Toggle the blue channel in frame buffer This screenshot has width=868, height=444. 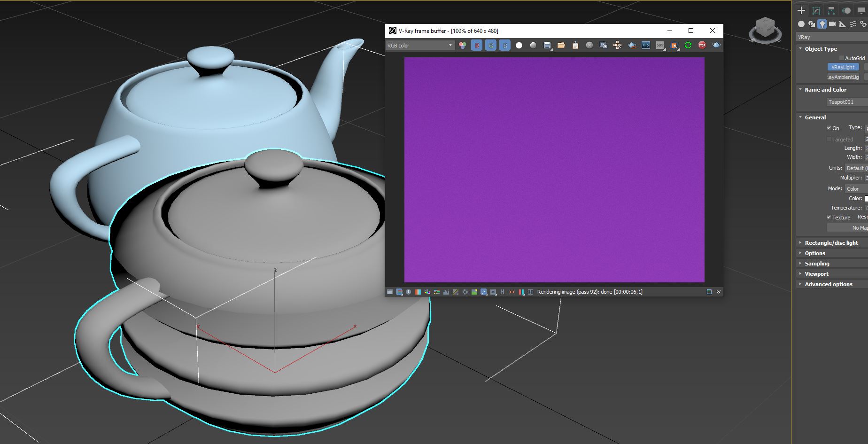505,45
